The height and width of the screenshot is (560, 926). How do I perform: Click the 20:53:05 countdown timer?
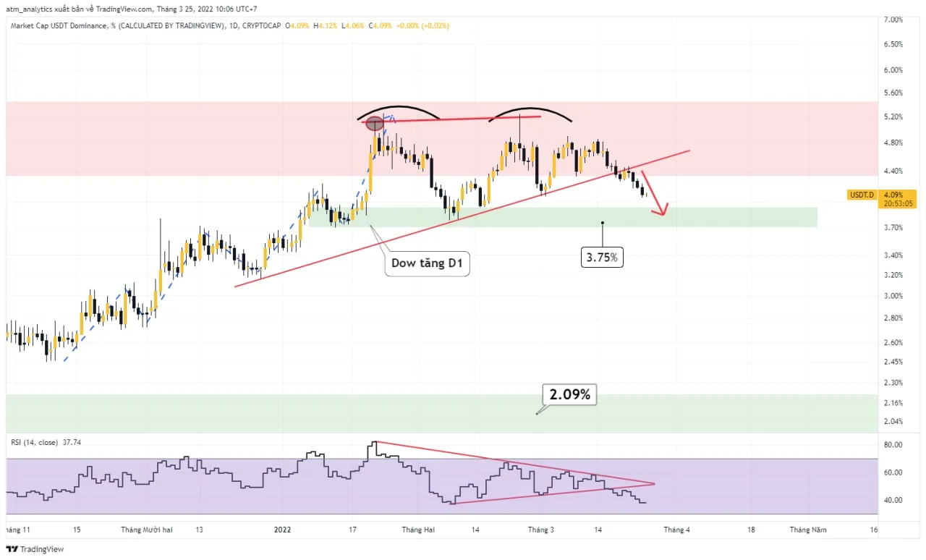tap(897, 203)
